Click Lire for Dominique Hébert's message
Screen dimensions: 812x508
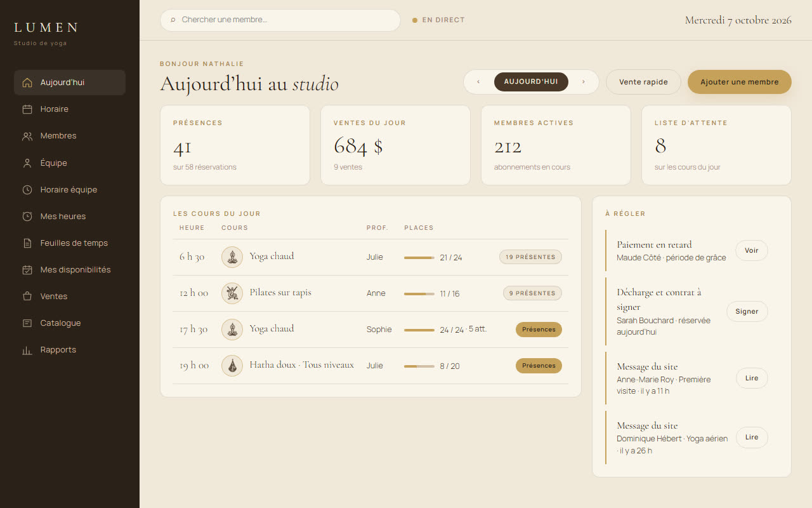tap(752, 438)
